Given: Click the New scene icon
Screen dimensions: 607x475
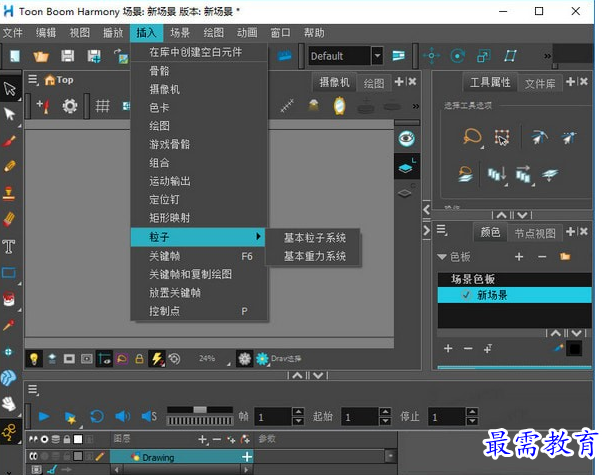Looking at the screenshot, I should (x=15, y=56).
